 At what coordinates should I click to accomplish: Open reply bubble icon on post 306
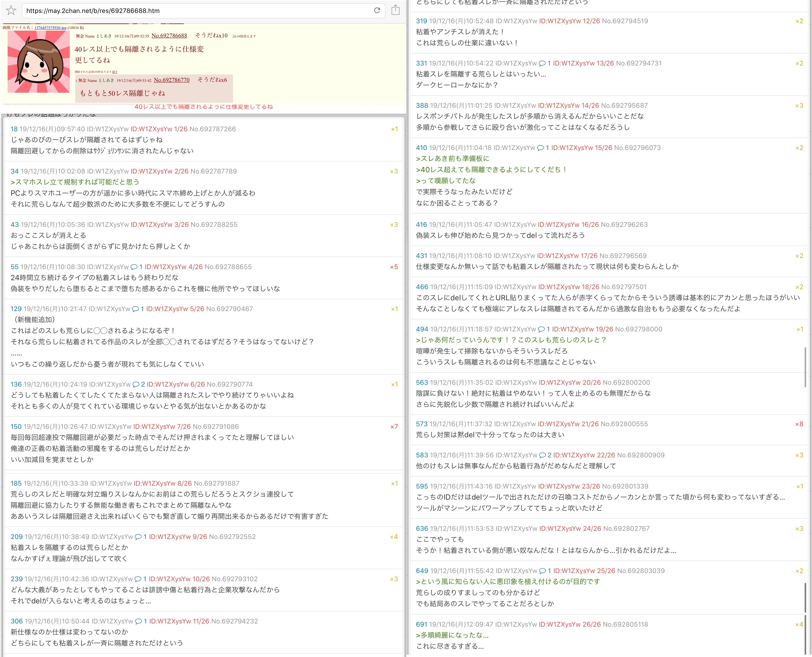click(x=138, y=621)
